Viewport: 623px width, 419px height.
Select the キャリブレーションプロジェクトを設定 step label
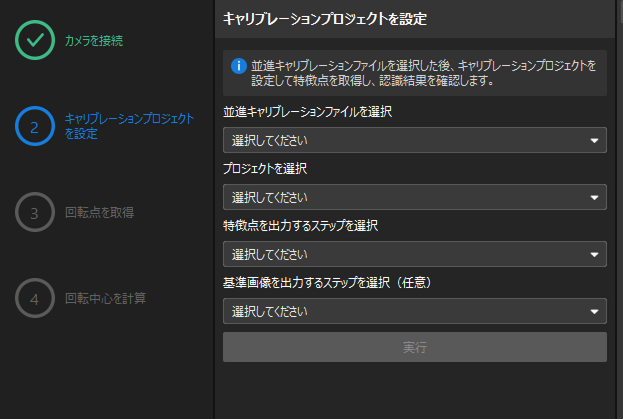tap(129, 126)
